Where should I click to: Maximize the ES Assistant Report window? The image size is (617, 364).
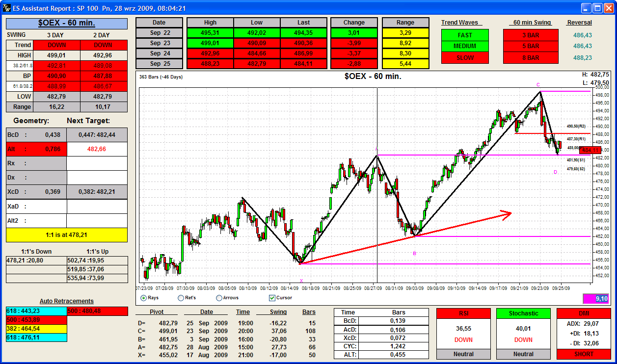pos(597,8)
